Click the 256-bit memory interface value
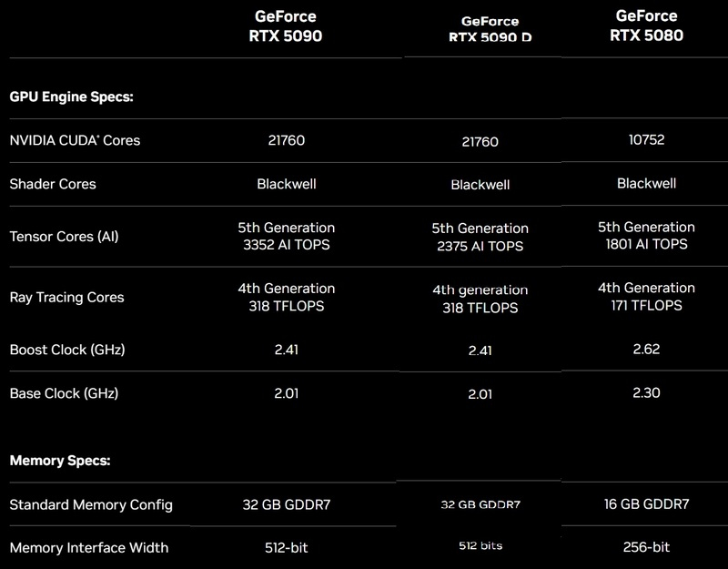The image size is (728, 569). point(646,547)
